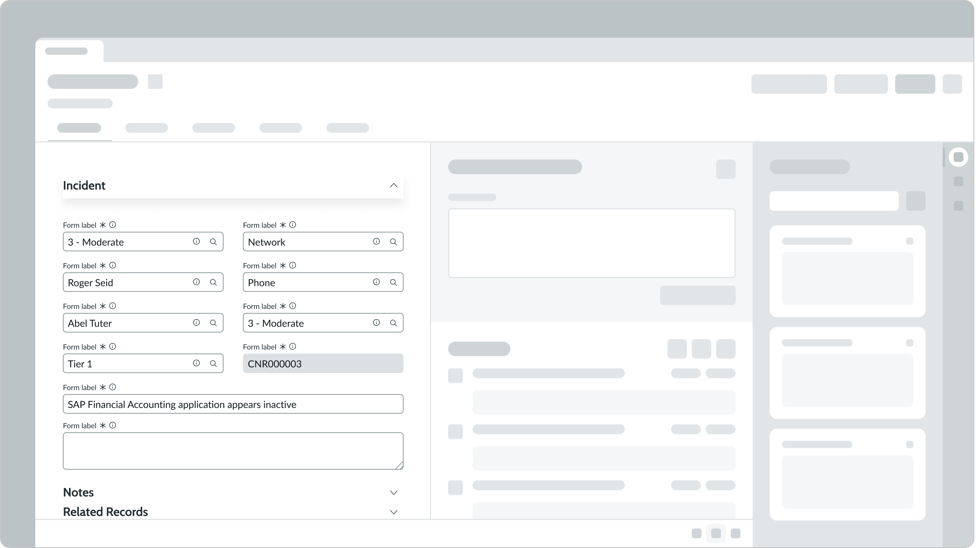Click the info tooltip above the CNR000003 field
This screenshot has height=548, width=980.
point(293,346)
